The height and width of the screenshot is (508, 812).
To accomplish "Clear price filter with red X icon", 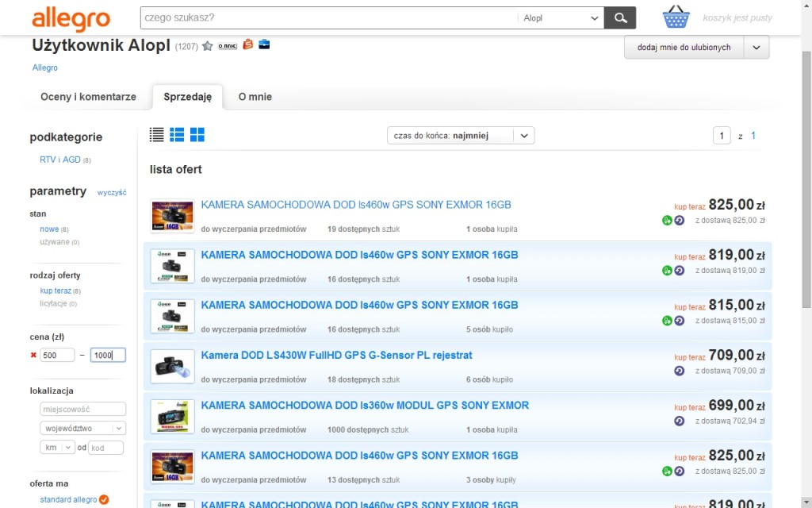I will 33,355.
